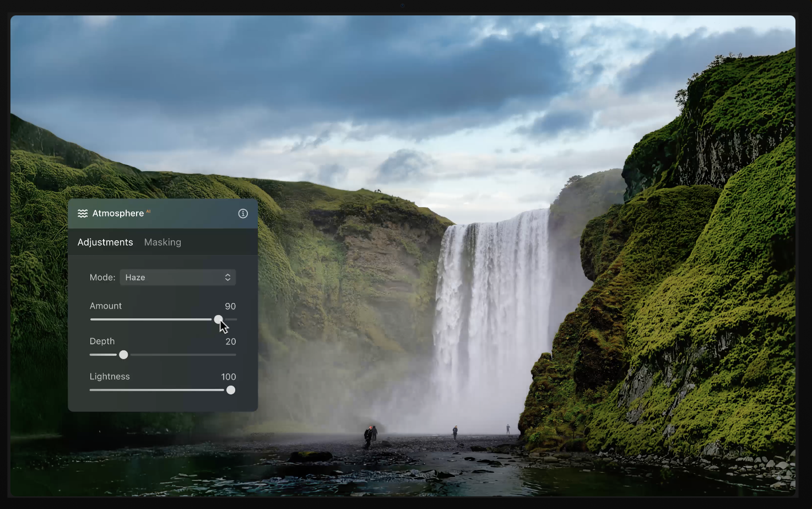Click the Depth slider handle
812x509 pixels.
pyautogui.click(x=123, y=355)
